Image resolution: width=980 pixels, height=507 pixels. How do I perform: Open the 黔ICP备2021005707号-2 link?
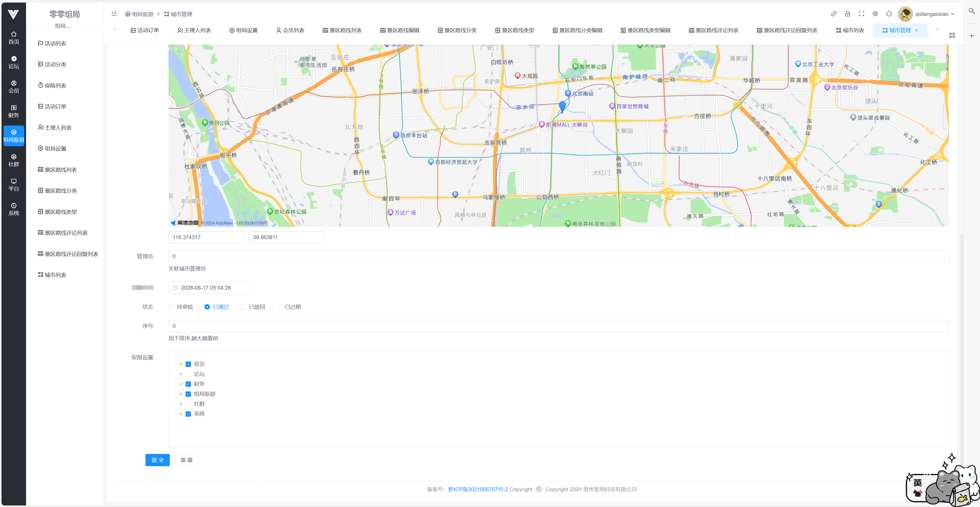[478, 489]
